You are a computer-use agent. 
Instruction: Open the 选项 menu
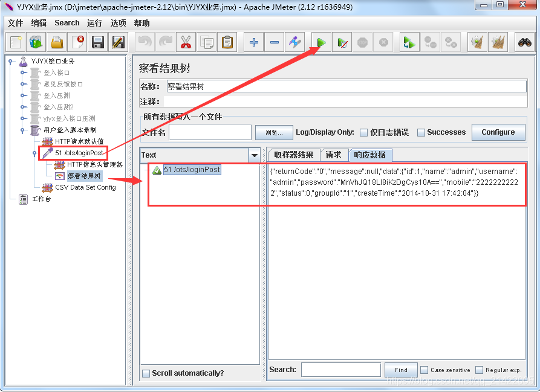pyautogui.click(x=118, y=23)
